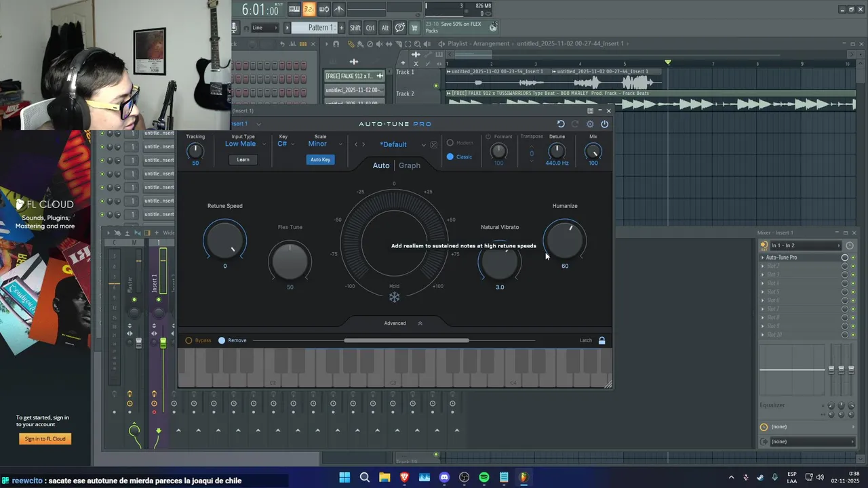
Task: Click the Humanize knob
Action: click(565, 239)
